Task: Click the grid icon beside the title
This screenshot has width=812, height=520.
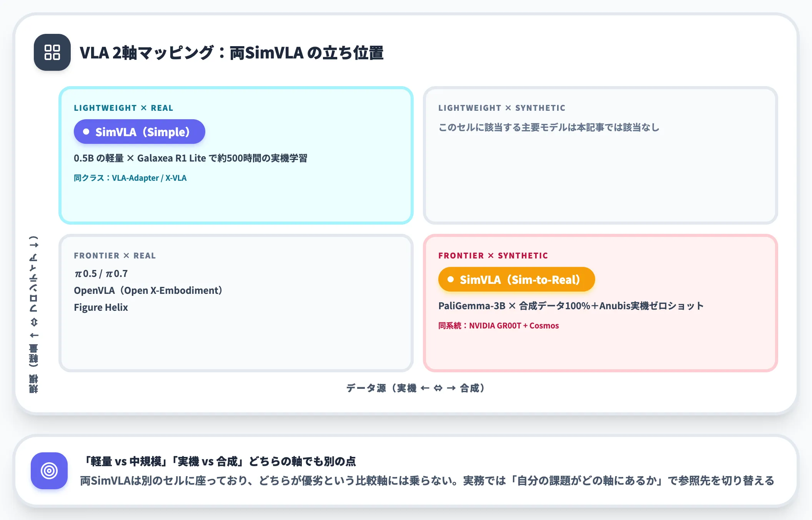Action: pyautogui.click(x=52, y=52)
